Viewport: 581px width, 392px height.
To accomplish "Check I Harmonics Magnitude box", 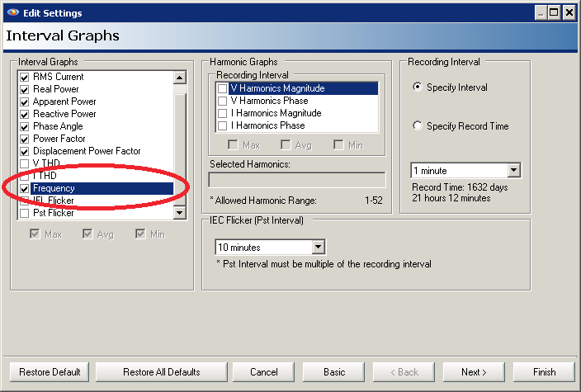I will tap(222, 113).
